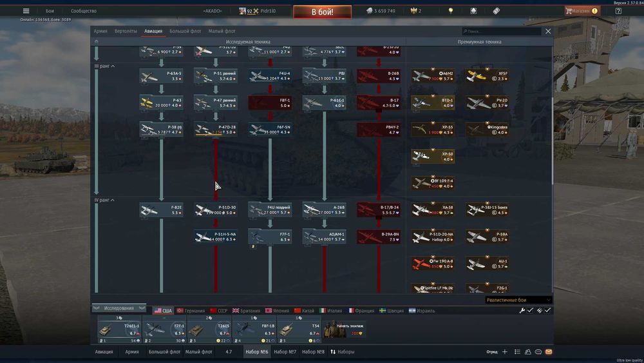Select the F6F-5N aircraft card
This screenshot has height=363, width=644.
point(270,130)
